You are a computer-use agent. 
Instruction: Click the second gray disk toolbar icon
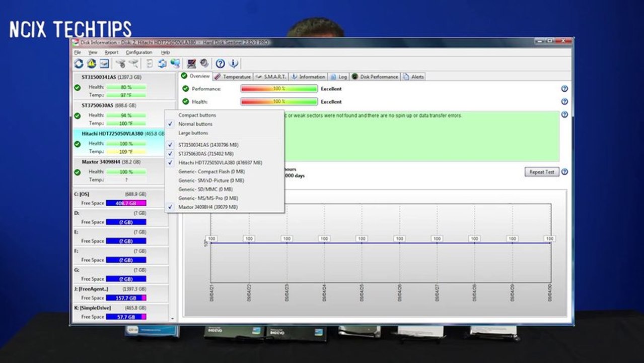pos(133,64)
